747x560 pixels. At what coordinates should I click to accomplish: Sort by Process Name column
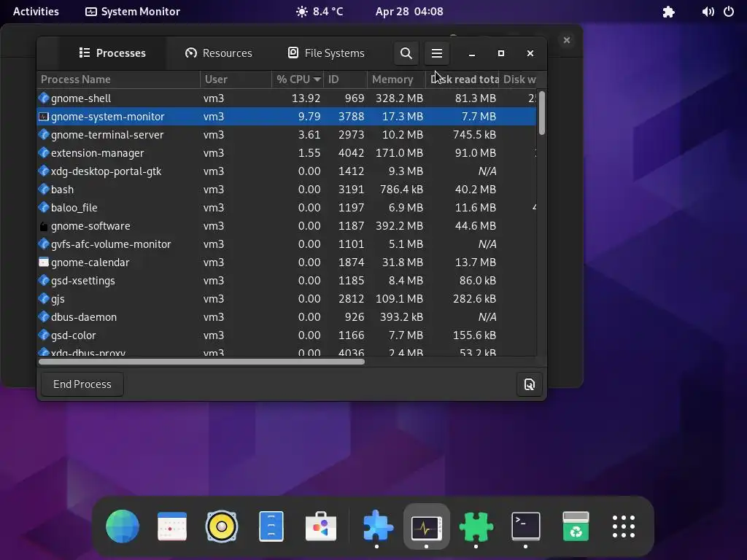point(118,79)
